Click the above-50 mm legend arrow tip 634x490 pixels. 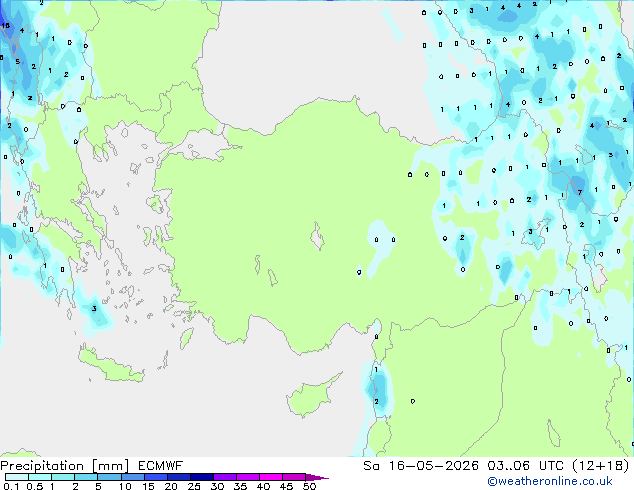[317, 478]
